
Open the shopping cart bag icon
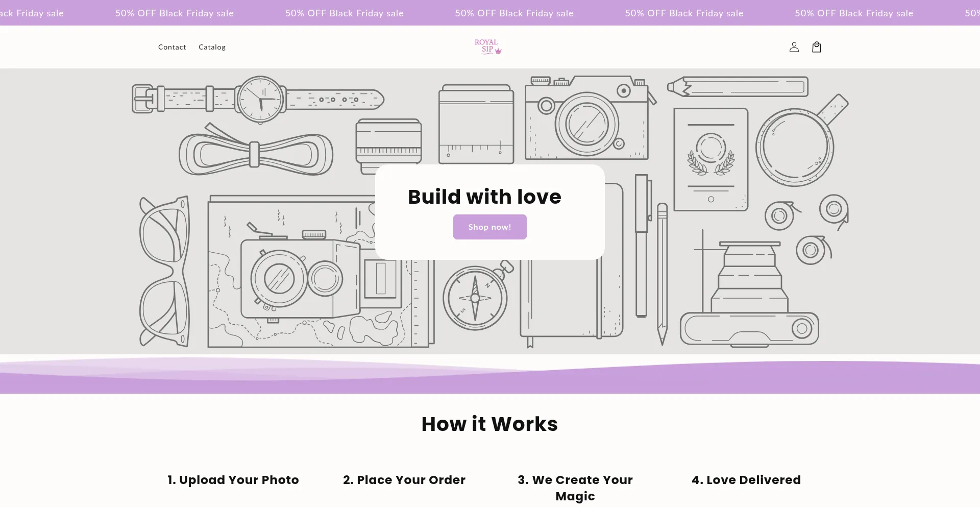pyautogui.click(x=816, y=47)
